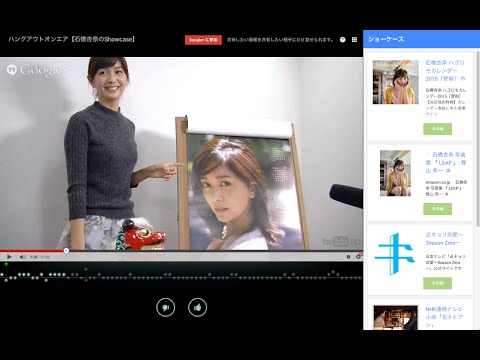Open the LEAP photo book thumbnail

395,173
